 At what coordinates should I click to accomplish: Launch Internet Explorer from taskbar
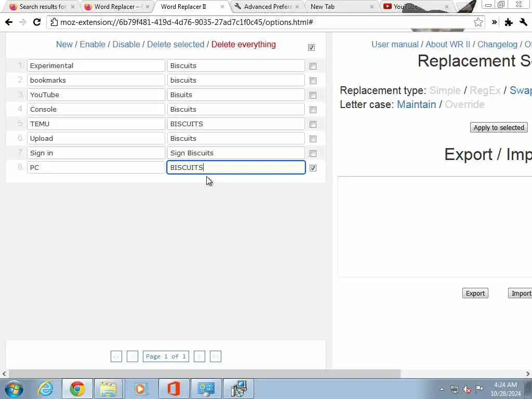[x=46, y=389]
